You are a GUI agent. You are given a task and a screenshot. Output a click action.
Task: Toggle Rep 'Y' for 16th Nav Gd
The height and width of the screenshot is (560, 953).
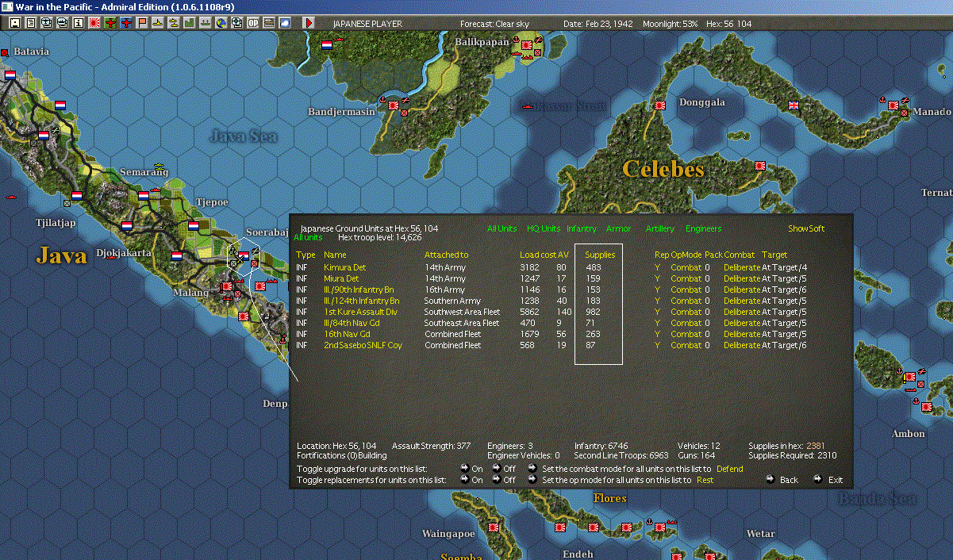(x=657, y=334)
